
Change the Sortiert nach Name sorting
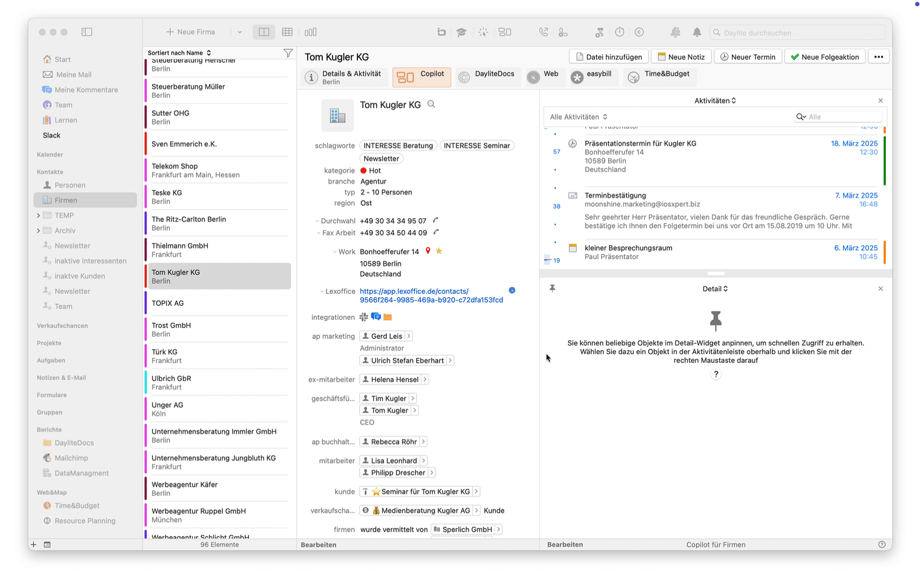coord(179,53)
